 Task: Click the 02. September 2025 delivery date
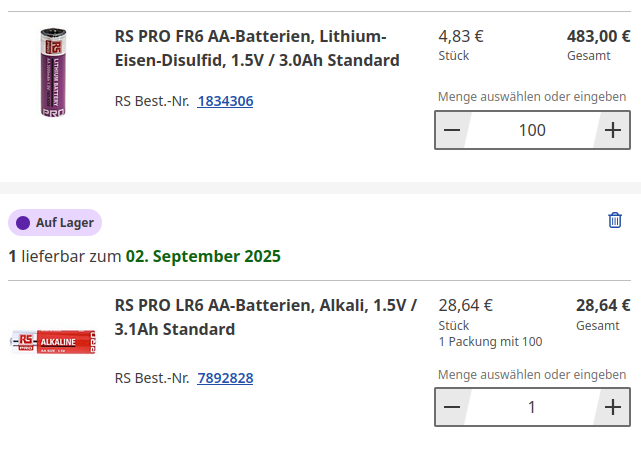coord(203,256)
